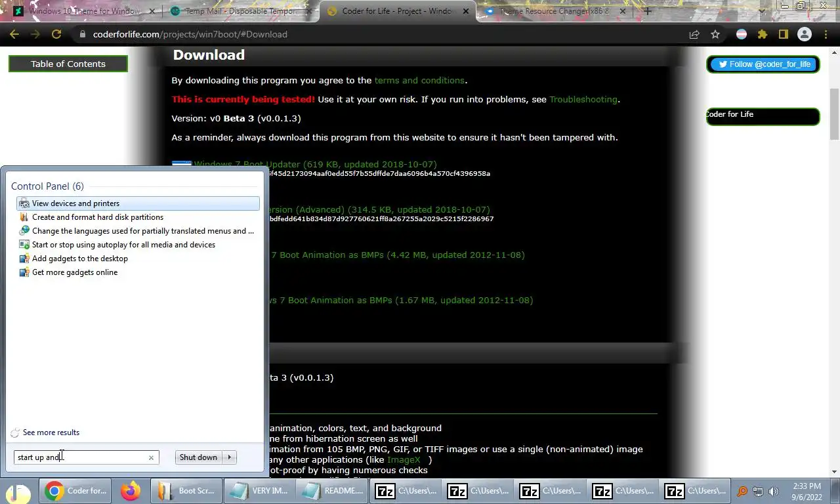Switch to Windows 10 Theme tab
The image size is (840, 504).
tap(83, 11)
